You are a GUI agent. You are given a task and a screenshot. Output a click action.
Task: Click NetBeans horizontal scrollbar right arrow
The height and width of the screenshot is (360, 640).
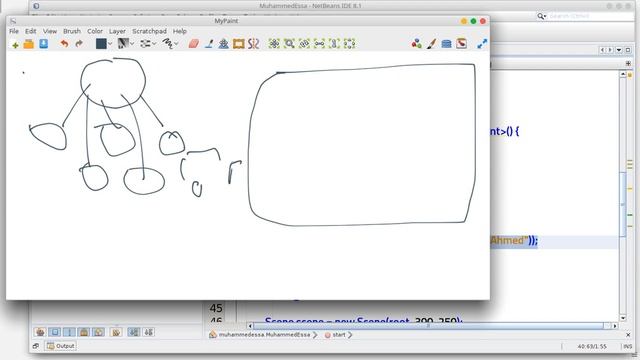click(615, 326)
